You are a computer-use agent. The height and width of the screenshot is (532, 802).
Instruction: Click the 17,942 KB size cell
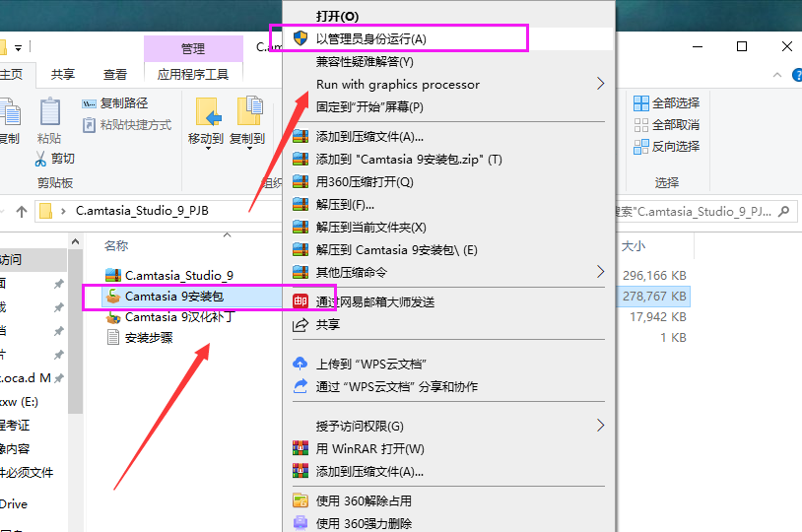(x=658, y=317)
